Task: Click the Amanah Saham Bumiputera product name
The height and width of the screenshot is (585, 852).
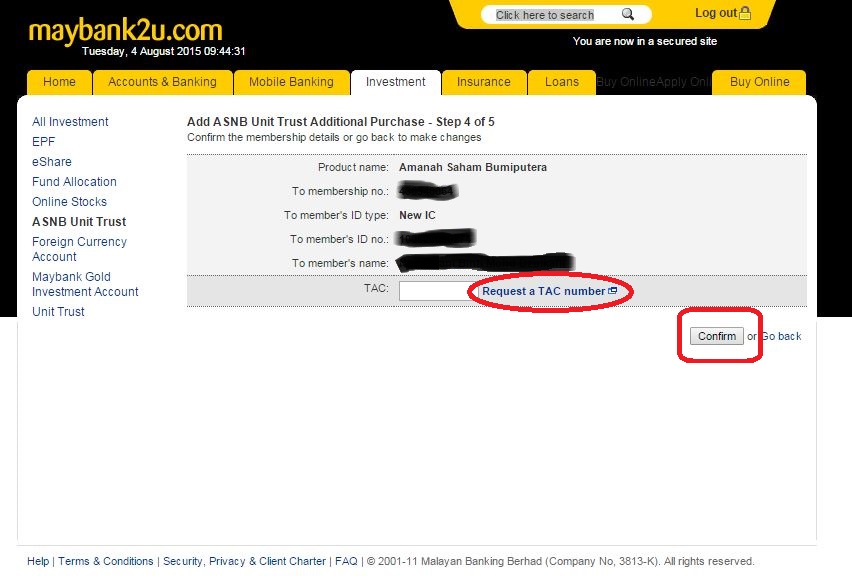Action: click(473, 167)
